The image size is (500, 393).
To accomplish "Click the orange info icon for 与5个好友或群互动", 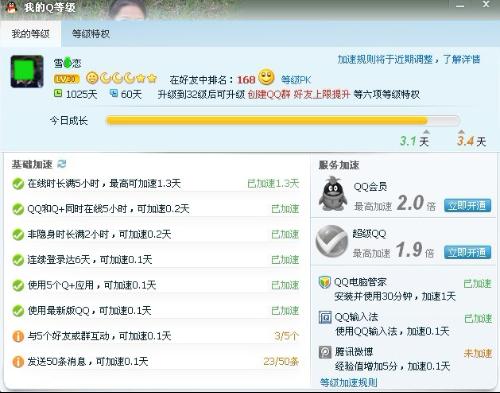I will pyautogui.click(x=18, y=336).
